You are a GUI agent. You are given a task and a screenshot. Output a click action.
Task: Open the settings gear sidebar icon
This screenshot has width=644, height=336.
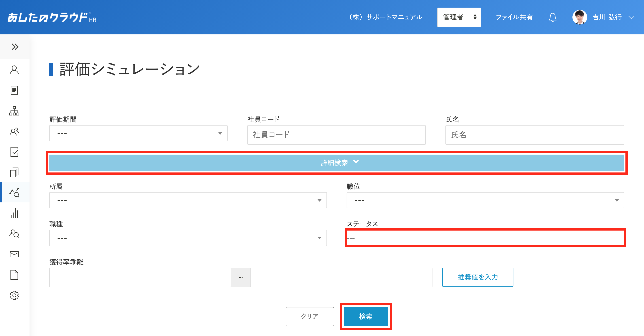point(14,295)
